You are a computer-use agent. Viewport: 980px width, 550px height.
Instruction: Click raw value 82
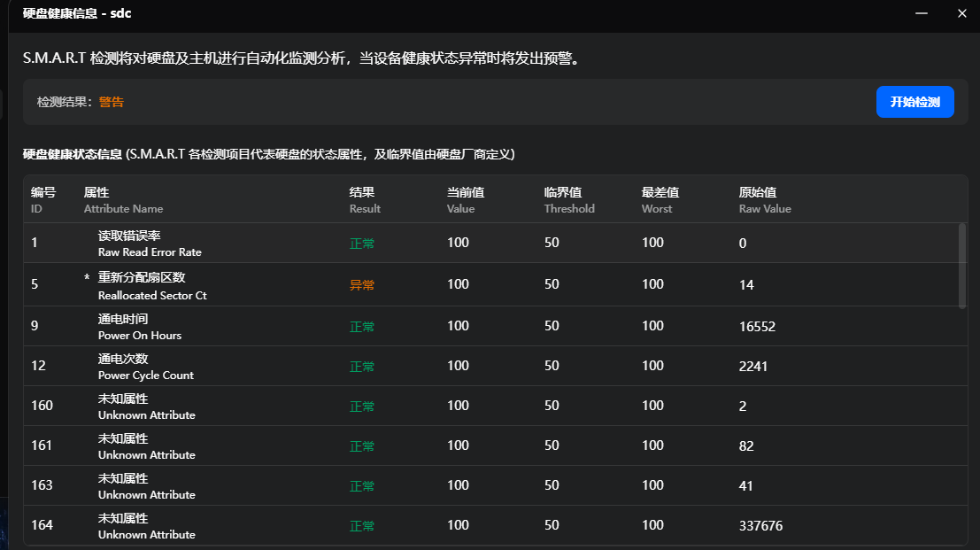[x=746, y=446]
